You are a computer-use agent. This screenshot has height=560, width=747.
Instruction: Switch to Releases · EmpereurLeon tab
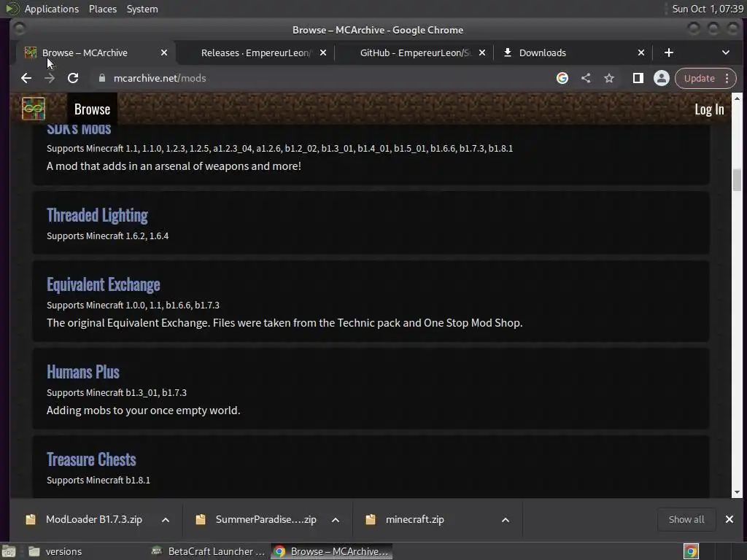(x=256, y=52)
